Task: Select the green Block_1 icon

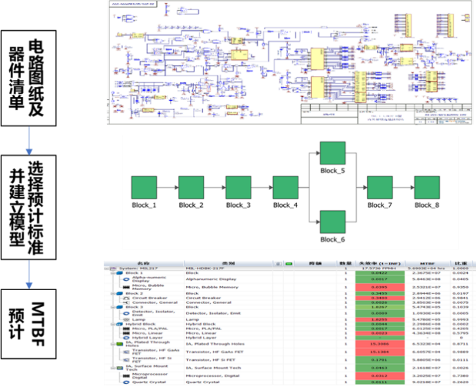Action: 144,188
